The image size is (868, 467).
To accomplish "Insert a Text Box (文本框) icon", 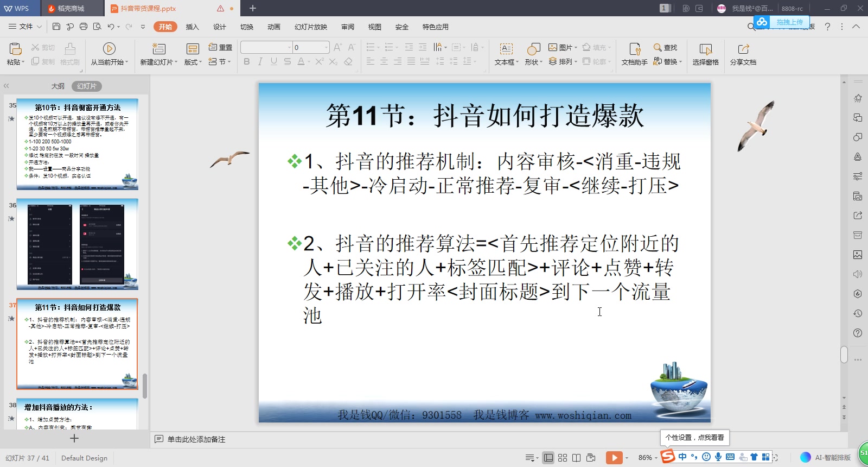I will pyautogui.click(x=506, y=49).
